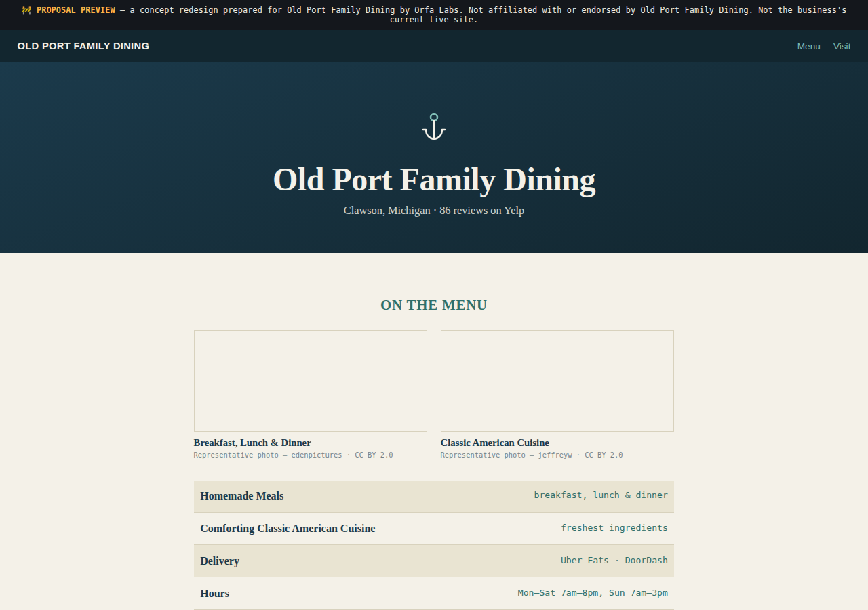Click the Uber Eats · DoorDash value
This screenshot has width=868, height=610.
[614, 561]
